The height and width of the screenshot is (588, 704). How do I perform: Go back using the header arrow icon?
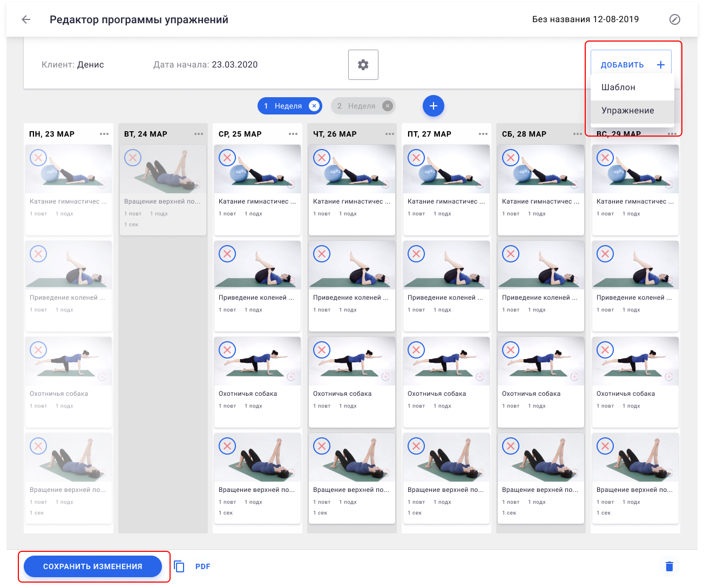point(26,19)
